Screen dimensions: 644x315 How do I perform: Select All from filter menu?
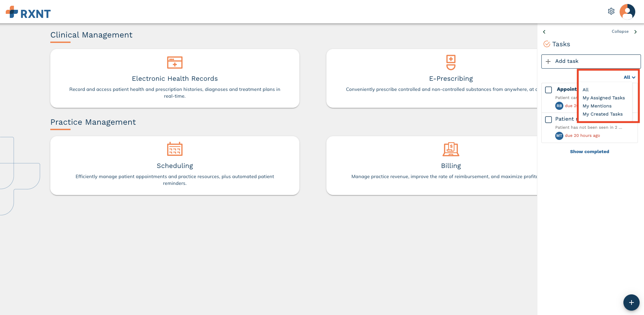(586, 90)
